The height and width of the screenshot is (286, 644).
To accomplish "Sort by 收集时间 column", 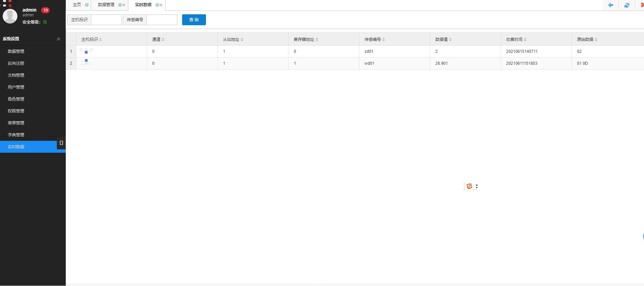I will [x=525, y=40].
